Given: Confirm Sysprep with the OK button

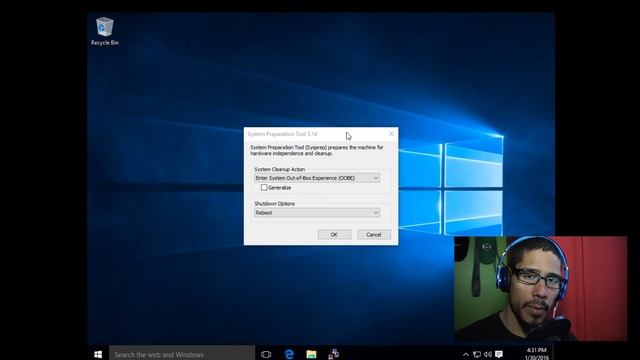Looking at the screenshot, I should (334, 235).
